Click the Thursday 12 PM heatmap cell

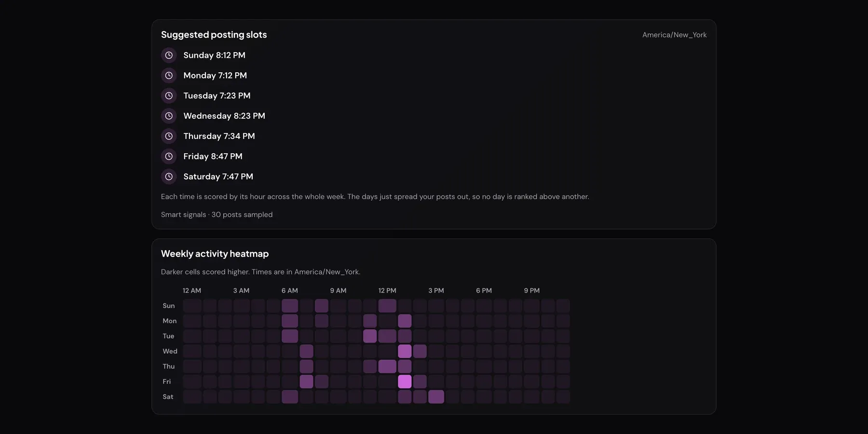tap(387, 366)
